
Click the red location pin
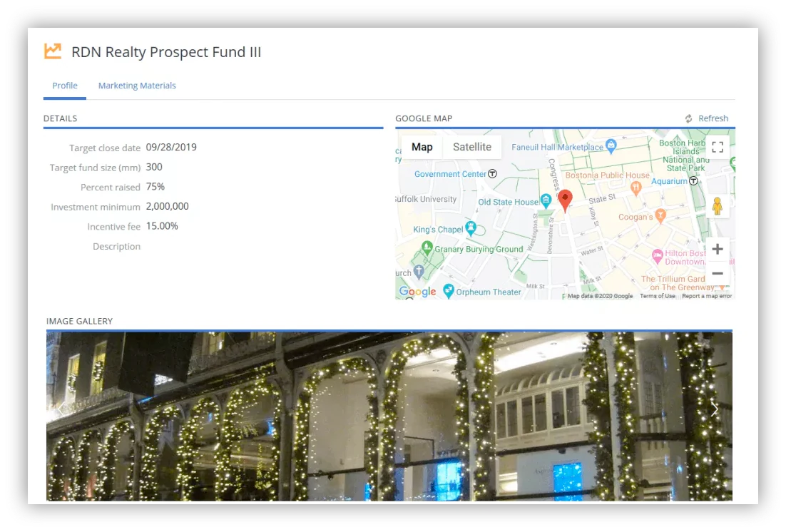(x=565, y=200)
